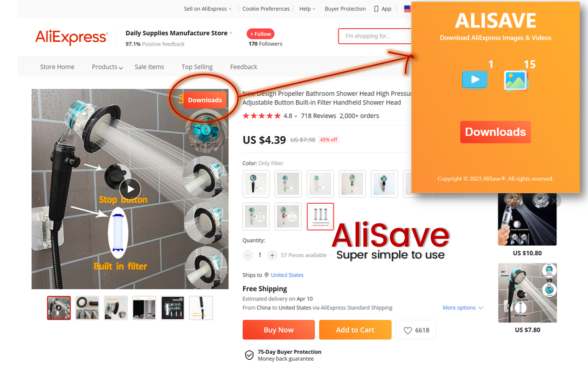588x368 pixels.
Task: Open the Help dropdown in top bar
Action: (x=307, y=9)
